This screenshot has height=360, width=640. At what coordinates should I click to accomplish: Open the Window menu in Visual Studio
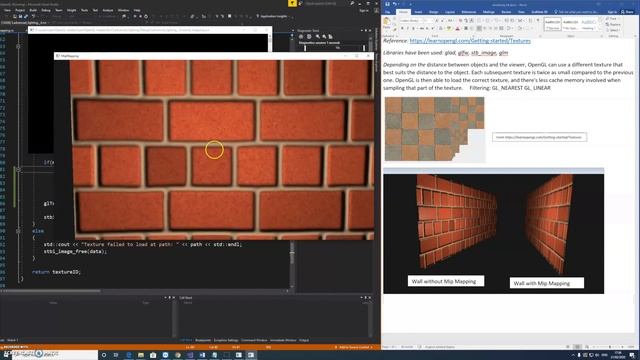point(123,10)
